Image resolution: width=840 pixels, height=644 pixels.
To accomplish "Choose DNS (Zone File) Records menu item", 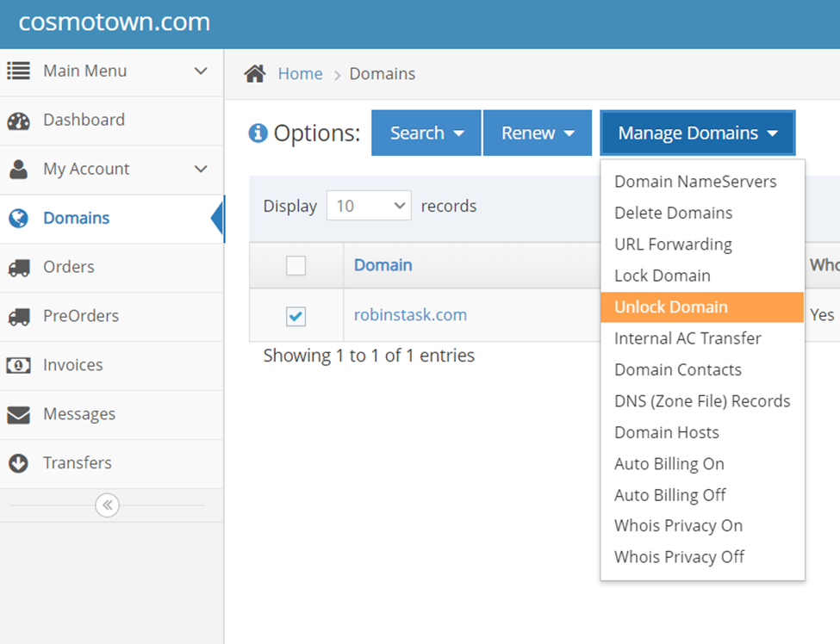I will (701, 401).
